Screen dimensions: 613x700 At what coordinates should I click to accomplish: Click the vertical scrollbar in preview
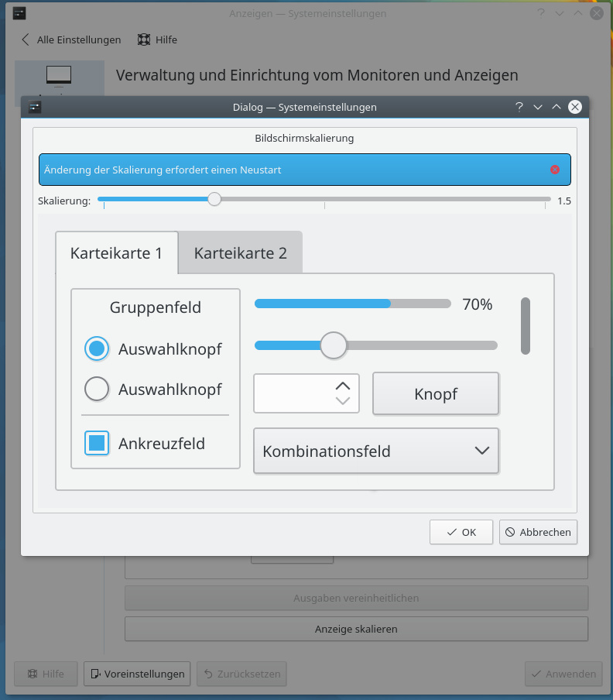point(526,326)
